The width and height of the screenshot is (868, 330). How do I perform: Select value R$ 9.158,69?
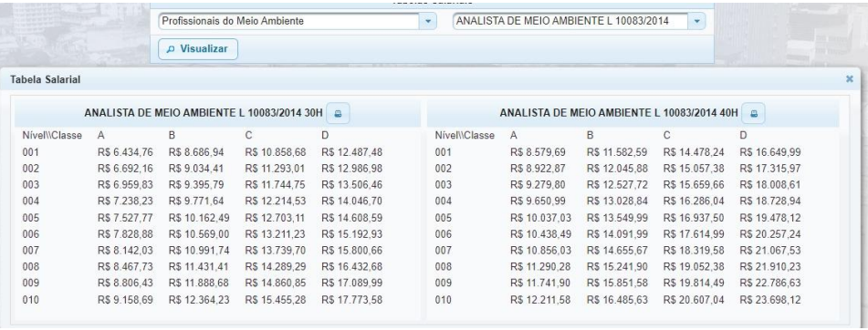tap(125, 300)
